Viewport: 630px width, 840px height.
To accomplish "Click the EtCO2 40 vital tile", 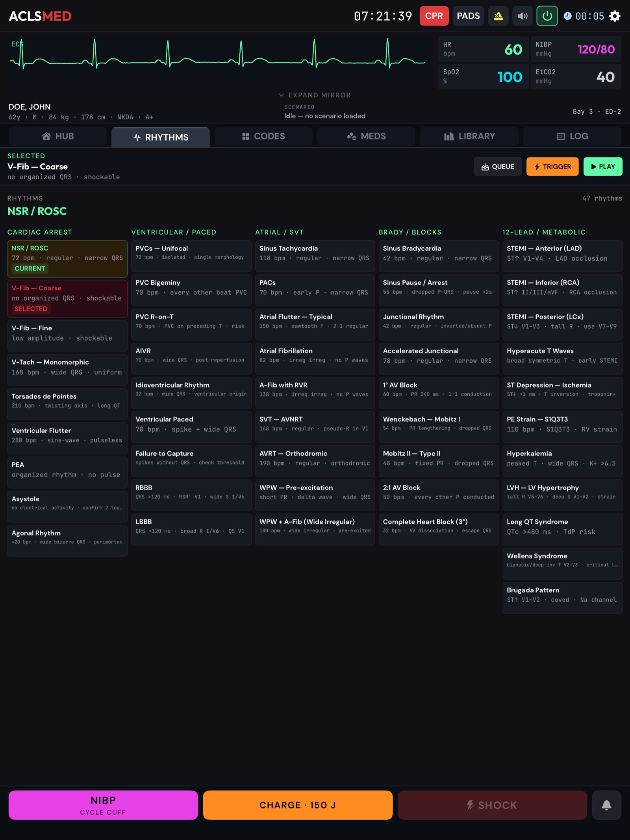I will [576, 77].
